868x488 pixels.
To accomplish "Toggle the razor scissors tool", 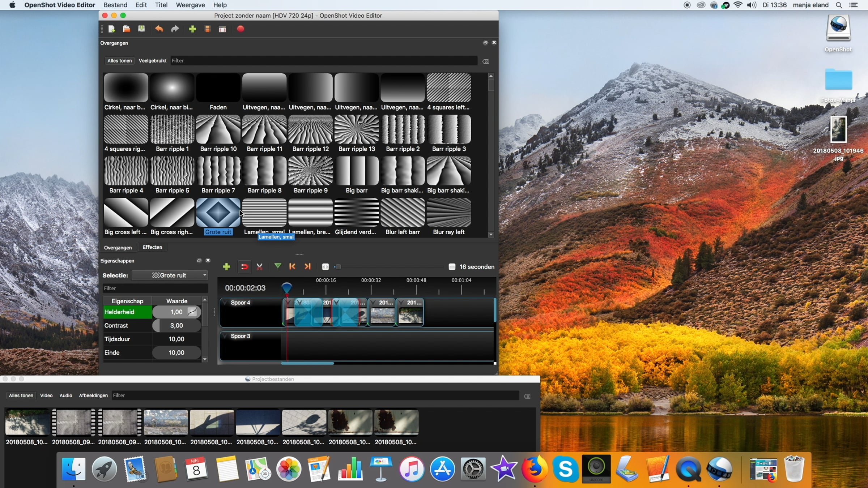I will (x=260, y=267).
